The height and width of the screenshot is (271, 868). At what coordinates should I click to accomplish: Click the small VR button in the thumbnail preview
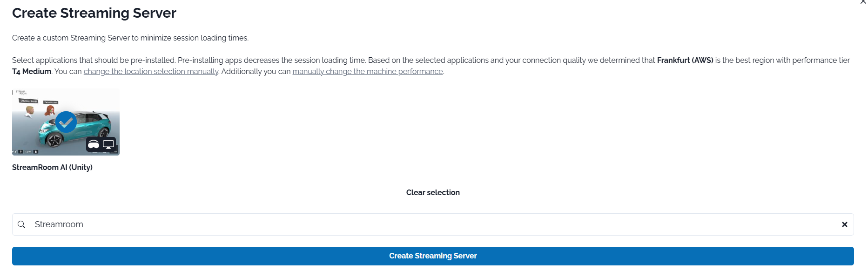click(x=28, y=152)
